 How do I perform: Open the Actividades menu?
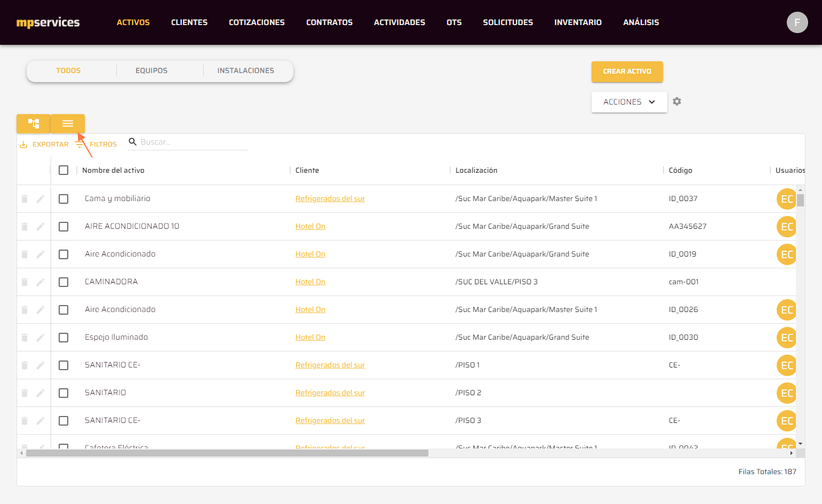pos(400,22)
